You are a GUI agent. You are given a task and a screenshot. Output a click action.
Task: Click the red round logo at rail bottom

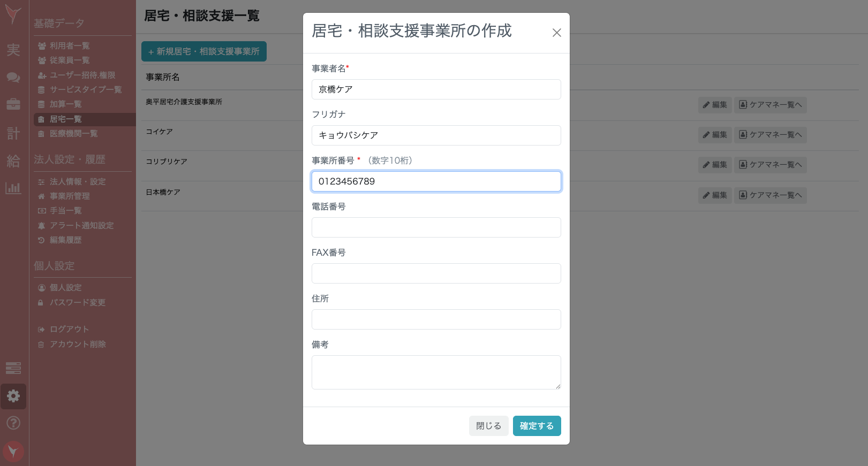(x=13, y=452)
